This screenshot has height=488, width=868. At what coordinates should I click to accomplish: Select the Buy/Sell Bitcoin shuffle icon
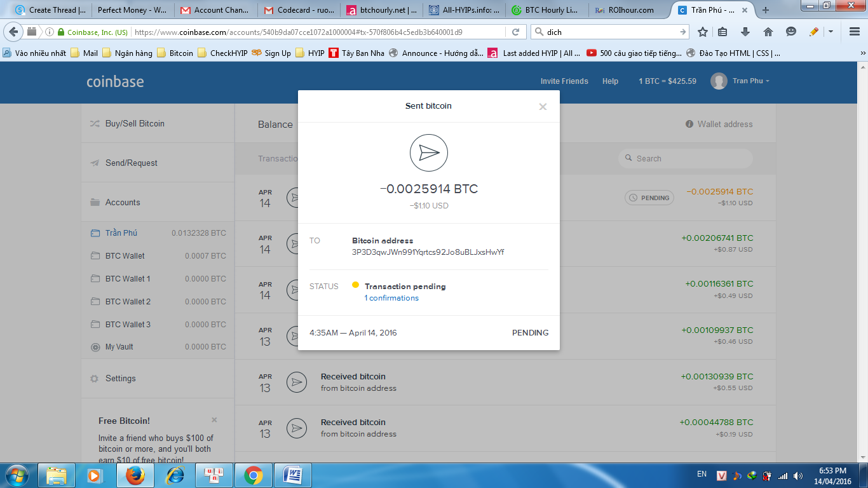94,124
